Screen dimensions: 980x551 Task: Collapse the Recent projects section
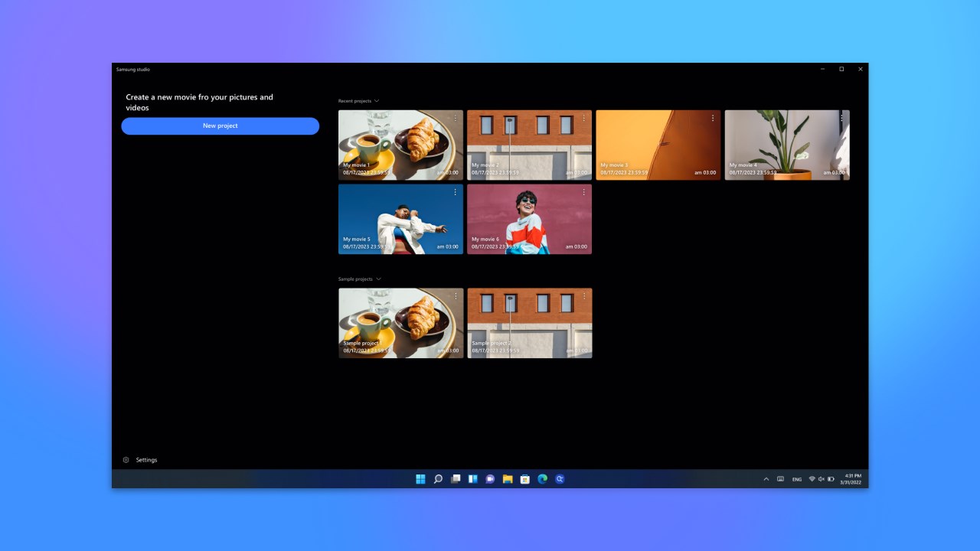pos(377,101)
